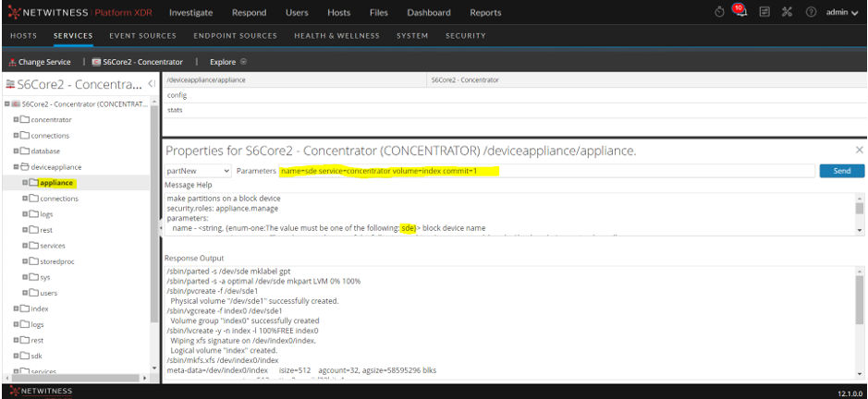Viewport: 868px width, 399px height.
Task: Open notifications bell with 10 badge
Action: (x=740, y=11)
